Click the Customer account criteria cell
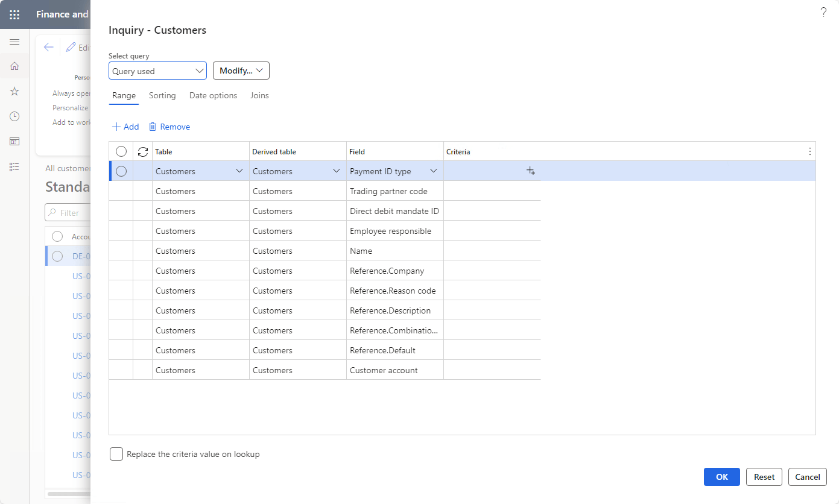This screenshot has height=504, width=839. point(492,370)
